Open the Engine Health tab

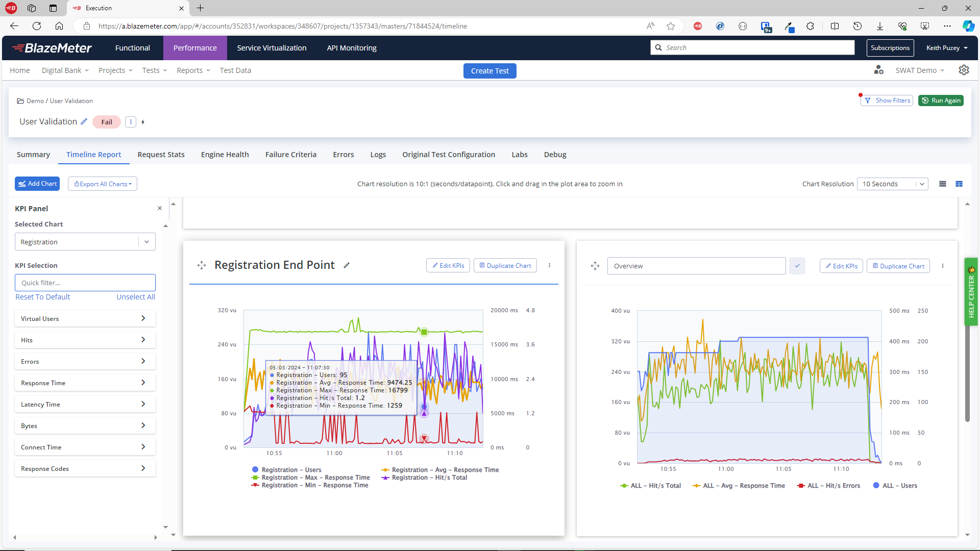tap(225, 155)
